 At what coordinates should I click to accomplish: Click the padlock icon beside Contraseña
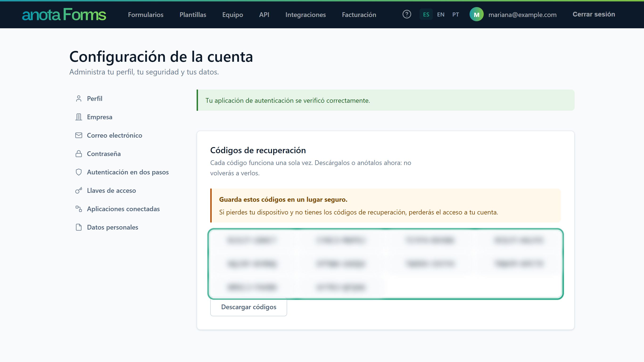click(78, 153)
